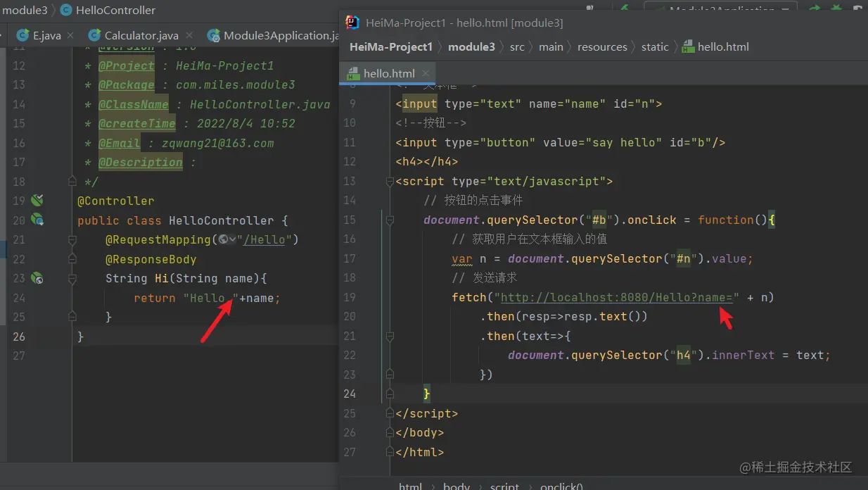Collapse the Hi method fold on line 23
Viewport: 868px width, 490px height.
[x=72, y=278]
